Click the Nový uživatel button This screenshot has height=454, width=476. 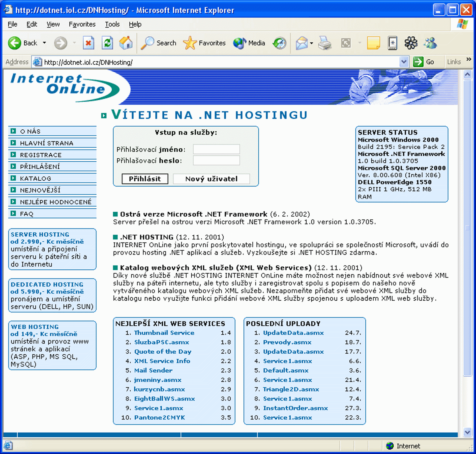pos(211,179)
